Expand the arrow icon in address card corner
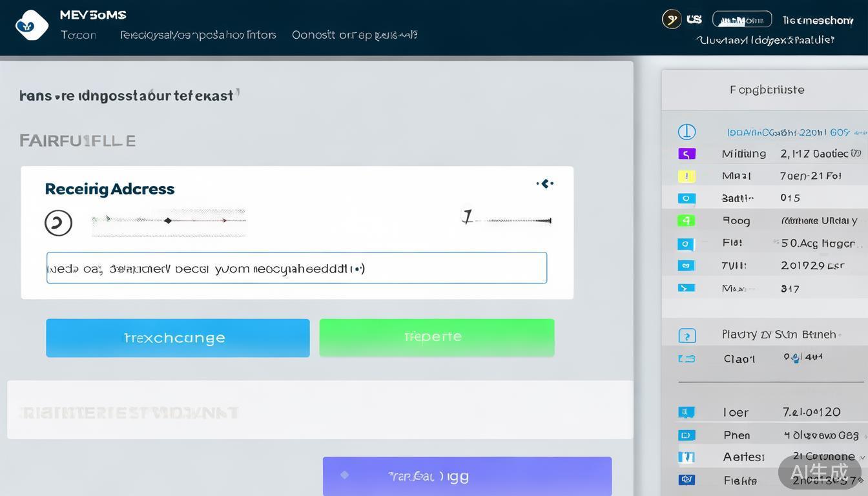The height and width of the screenshot is (496, 868). 545,184
